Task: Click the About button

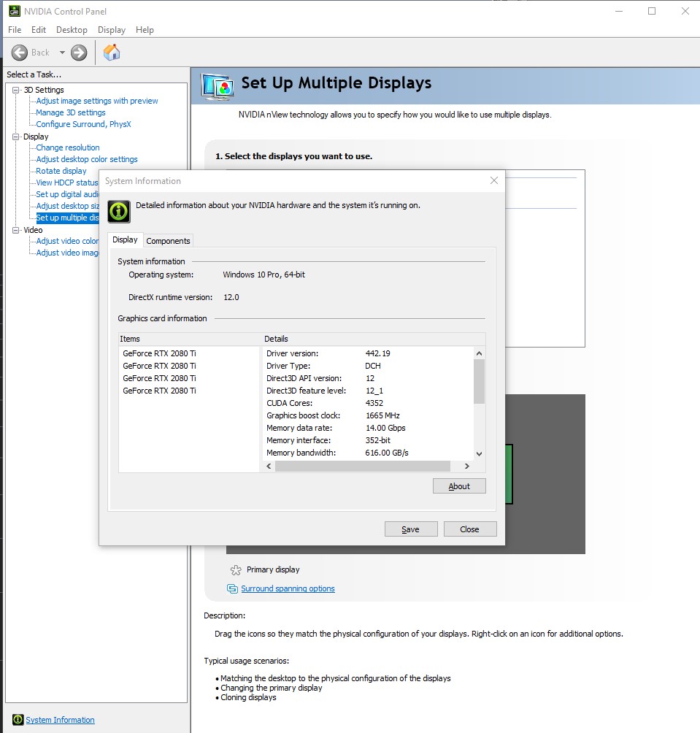Action: click(459, 486)
